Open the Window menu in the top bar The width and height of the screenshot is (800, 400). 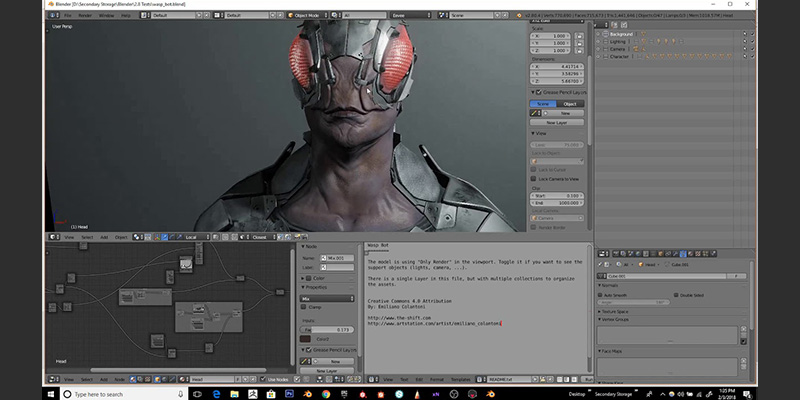pos(106,16)
